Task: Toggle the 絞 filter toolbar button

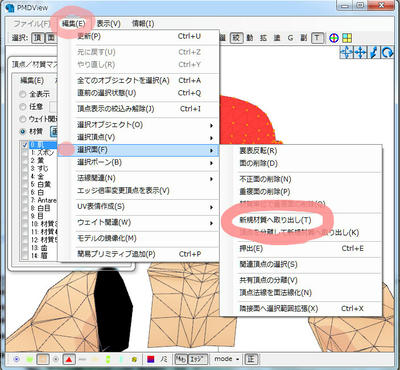Action: pos(236,38)
